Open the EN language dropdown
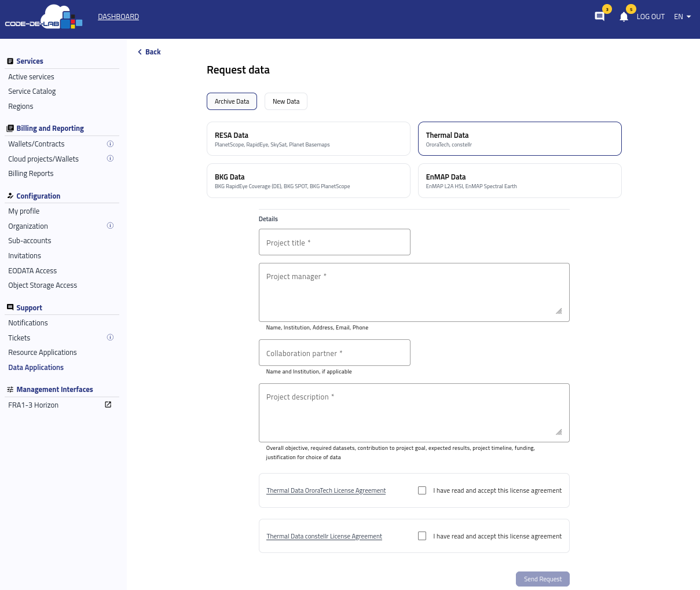Viewport: 700px width, 590px height. (x=683, y=17)
